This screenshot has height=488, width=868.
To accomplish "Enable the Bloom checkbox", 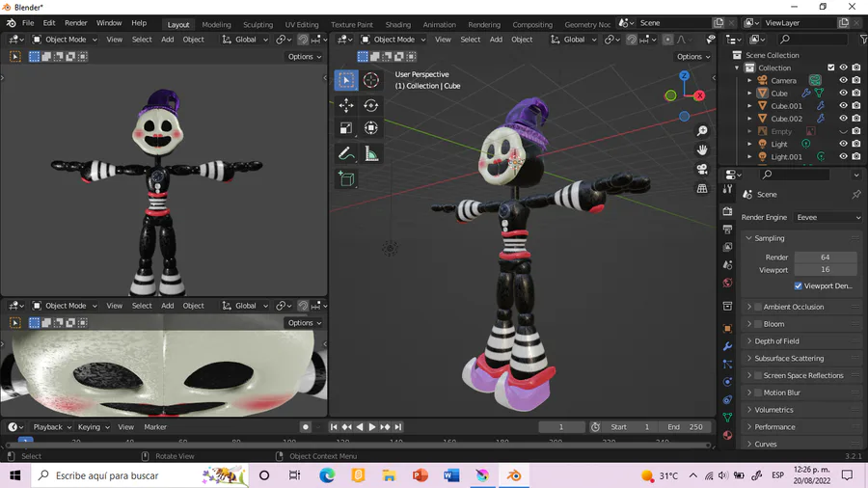I will tap(758, 324).
